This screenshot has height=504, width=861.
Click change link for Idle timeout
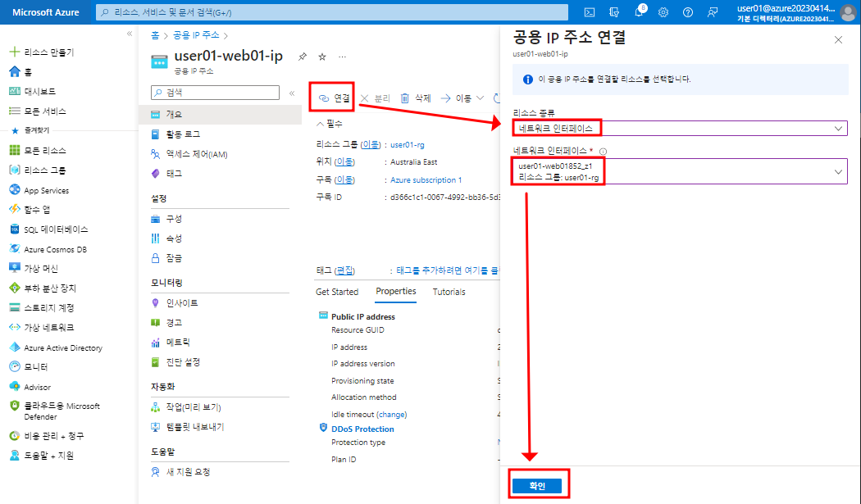pyautogui.click(x=392, y=415)
